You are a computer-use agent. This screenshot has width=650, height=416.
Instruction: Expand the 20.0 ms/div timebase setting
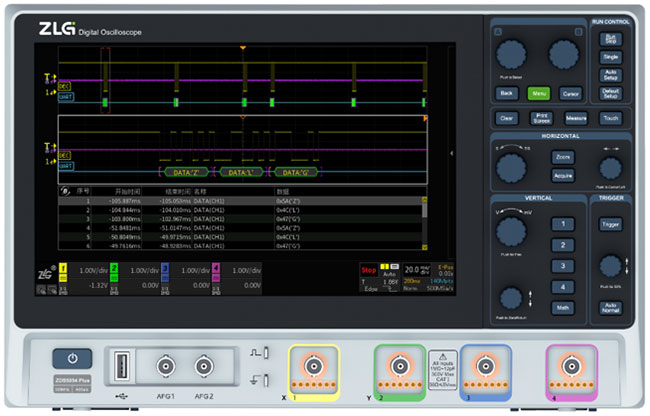[x=418, y=270]
